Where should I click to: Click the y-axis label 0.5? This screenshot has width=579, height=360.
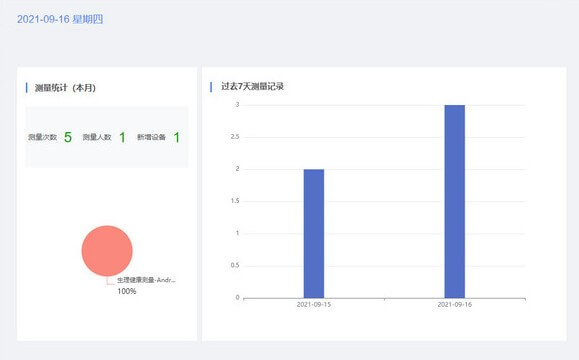pyautogui.click(x=235, y=265)
